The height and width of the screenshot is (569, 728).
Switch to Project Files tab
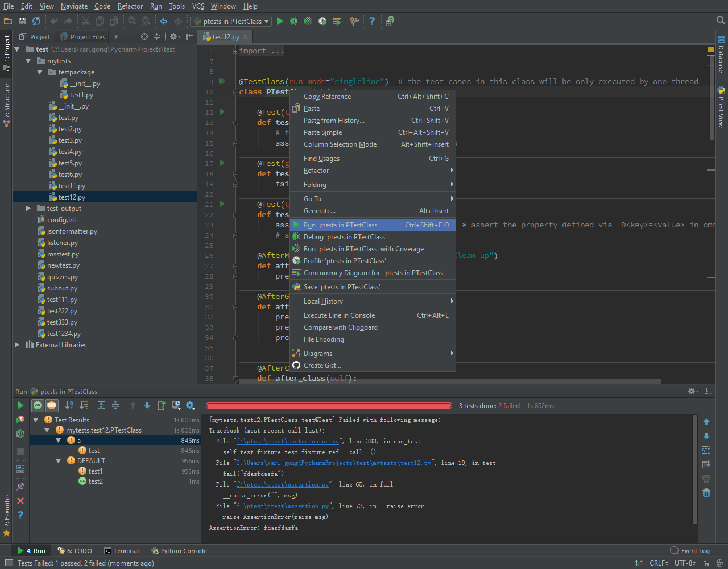pyautogui.click(x=83, y=37)
